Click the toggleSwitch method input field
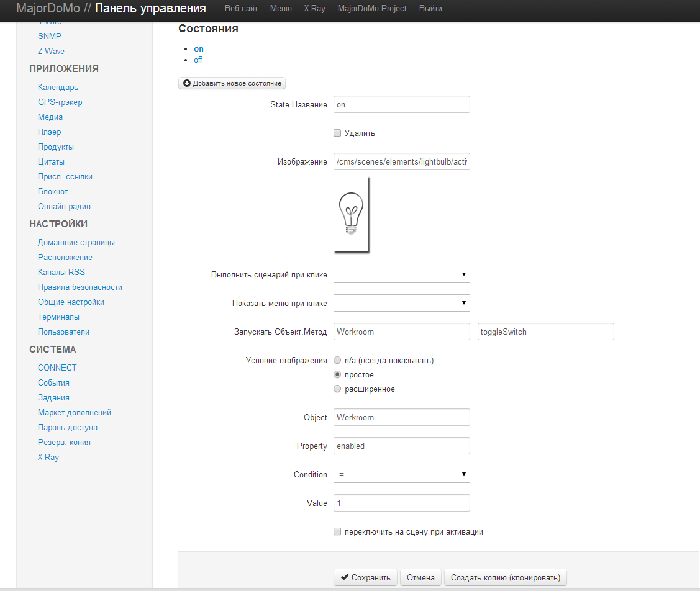 point(545,332)
